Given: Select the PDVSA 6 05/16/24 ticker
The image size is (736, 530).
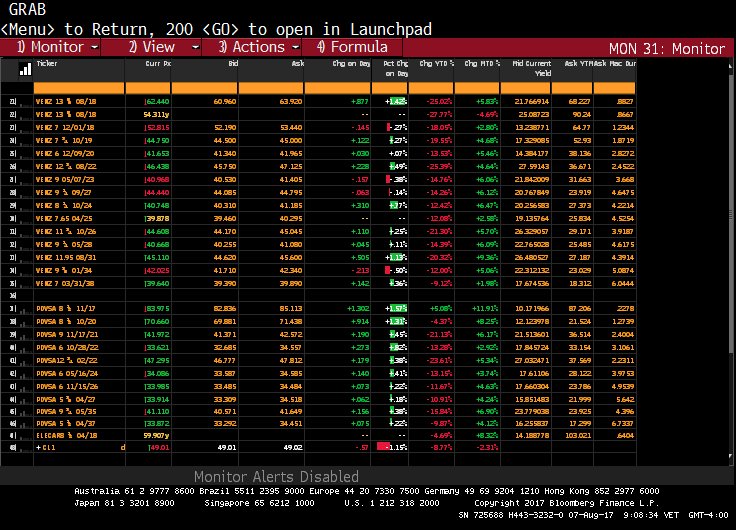Looking at the screenshot, I should (67, 374).
